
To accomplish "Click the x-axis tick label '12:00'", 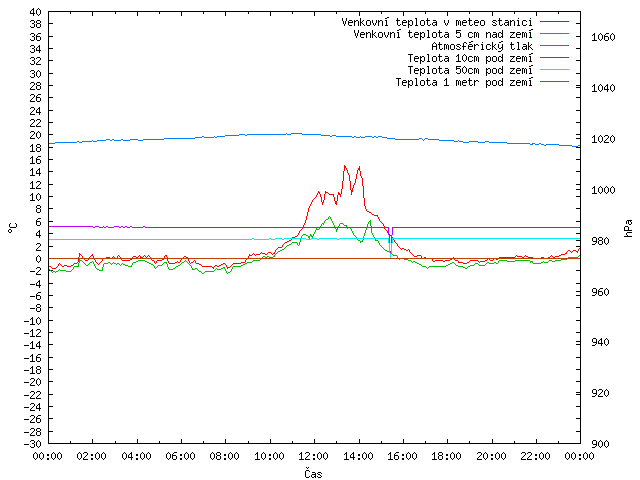I will (313, 456).
